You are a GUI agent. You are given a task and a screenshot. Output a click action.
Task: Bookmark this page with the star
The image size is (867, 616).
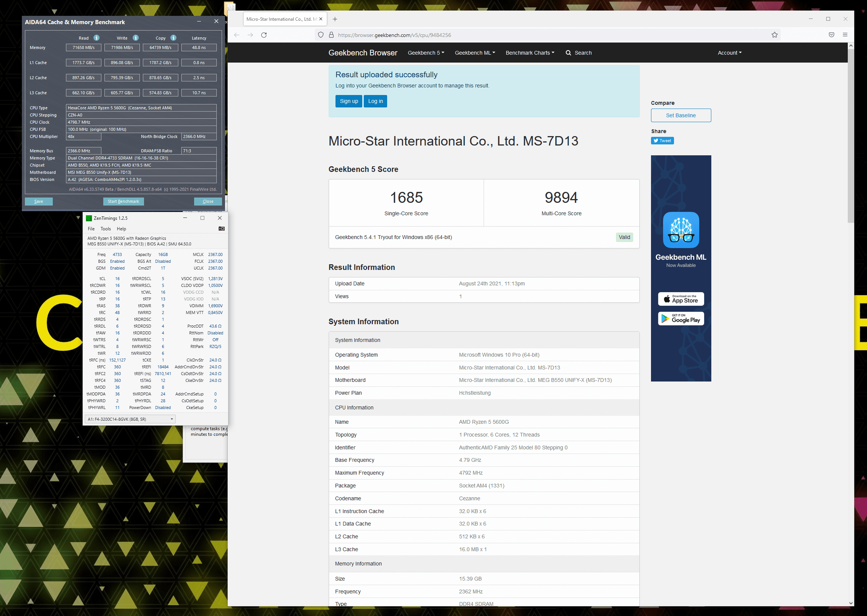[x=775, y=35]
